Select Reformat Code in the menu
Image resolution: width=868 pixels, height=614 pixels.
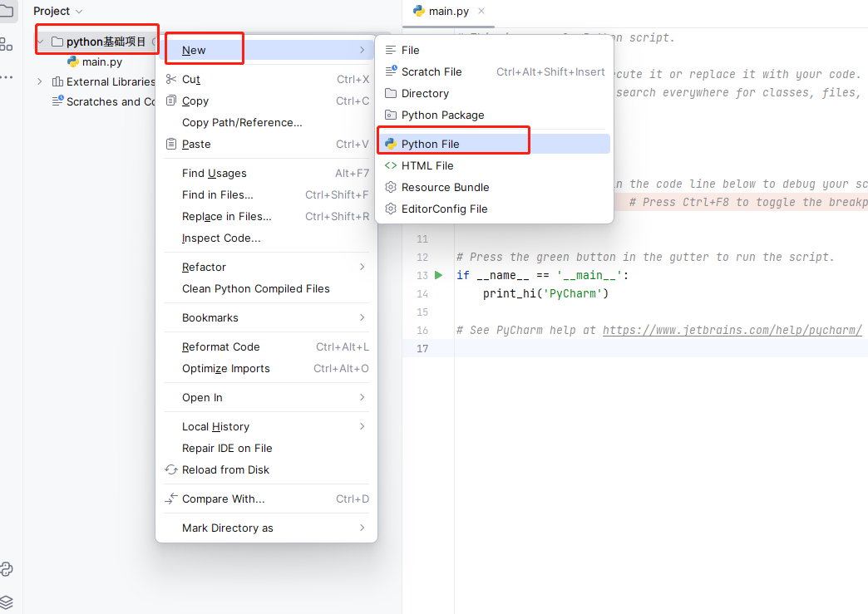(266, 346)
